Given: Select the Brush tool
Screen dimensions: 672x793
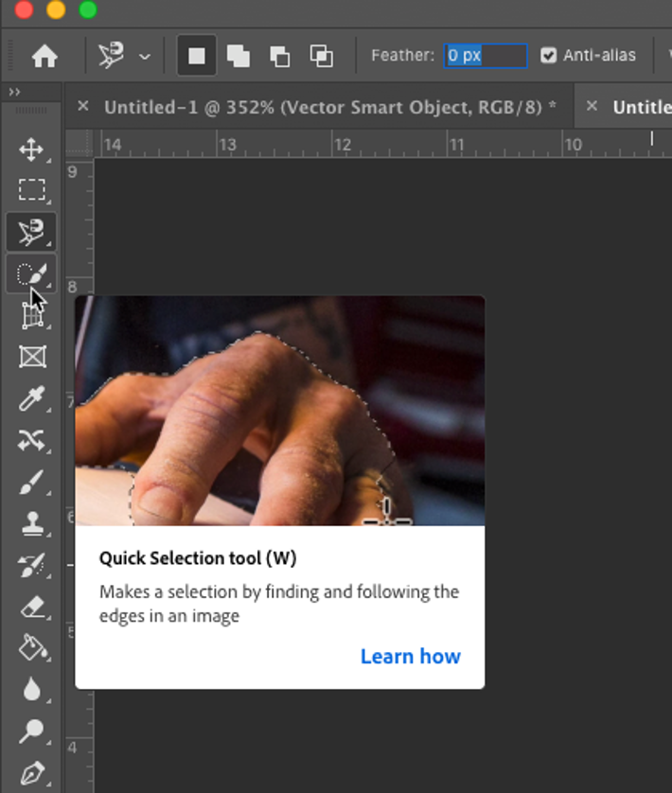Looking at the screenshot, I should tap(31, 483).
